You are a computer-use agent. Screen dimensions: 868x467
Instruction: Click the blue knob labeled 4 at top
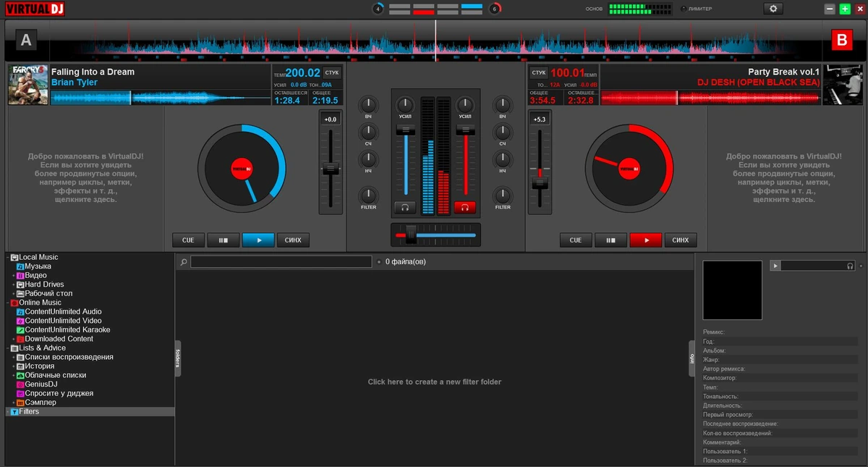[x=378, y=9]
